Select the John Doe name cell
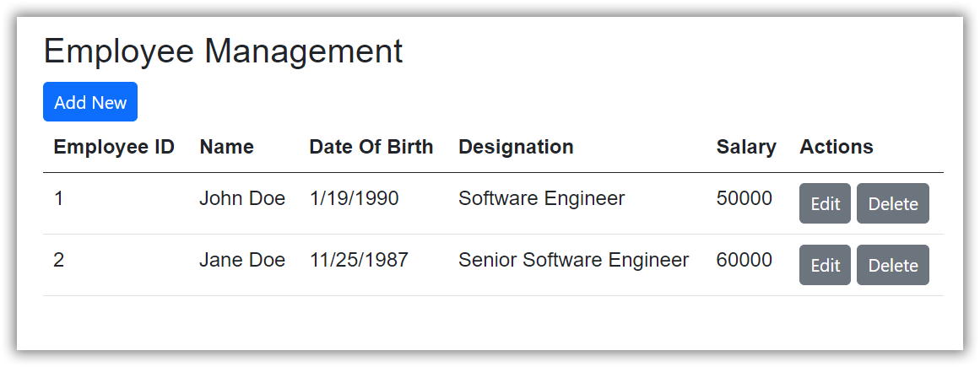The height and width of the screenshot is (367, 980). click(x=242, y=198)
